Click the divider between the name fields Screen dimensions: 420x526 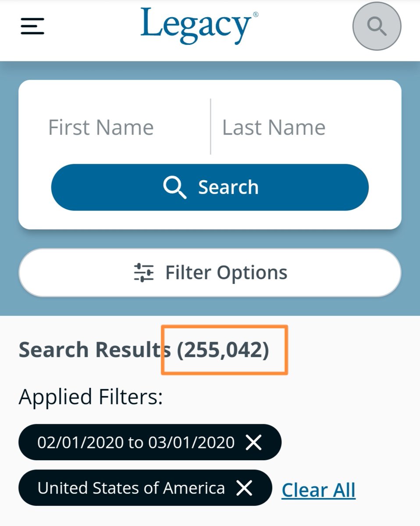210,126
